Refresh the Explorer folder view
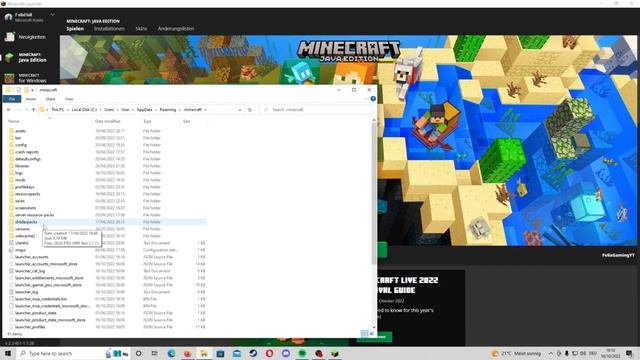Viewport: 640px width, 360px height. [x=250, y=110]
